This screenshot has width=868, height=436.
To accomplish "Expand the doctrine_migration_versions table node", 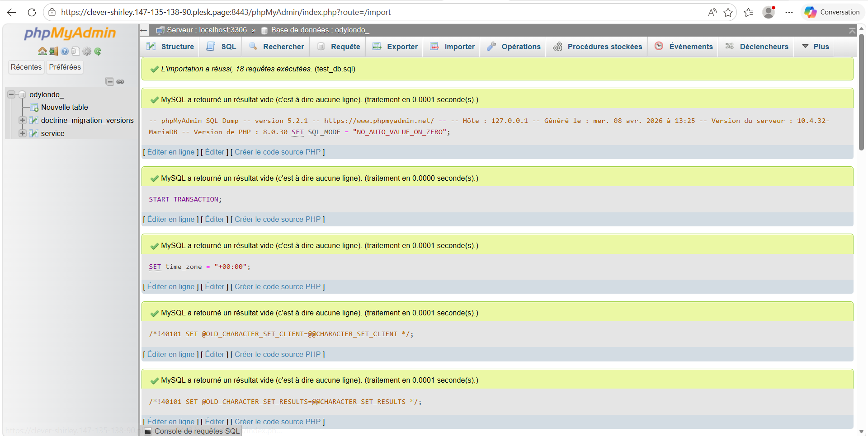I will (22, 120).
